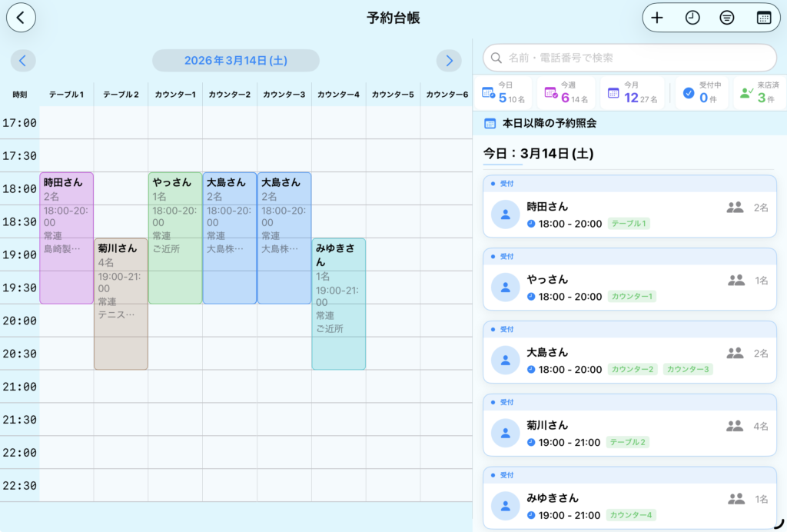This screenshot has height=532, width=787.
Task: Tap the back arrow button
Action: tap(21, 18)
